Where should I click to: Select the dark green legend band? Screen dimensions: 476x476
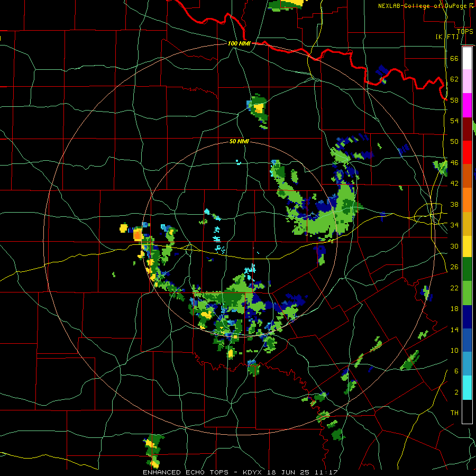(467, 269)
